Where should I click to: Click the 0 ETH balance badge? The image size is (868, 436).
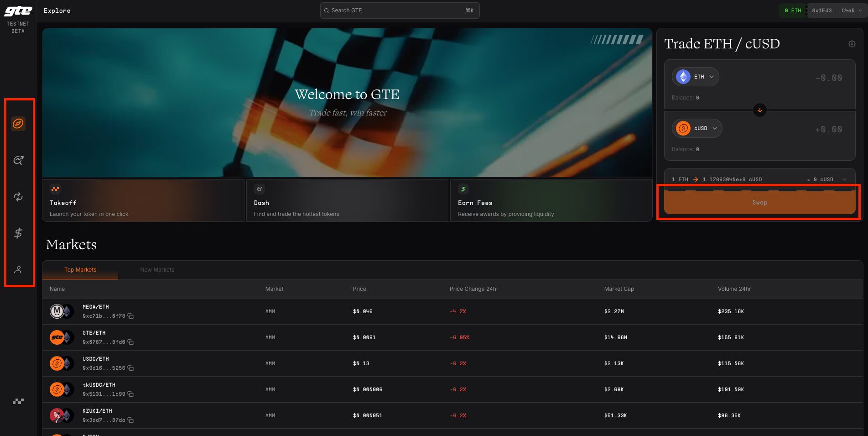click(x=793, y=11)
